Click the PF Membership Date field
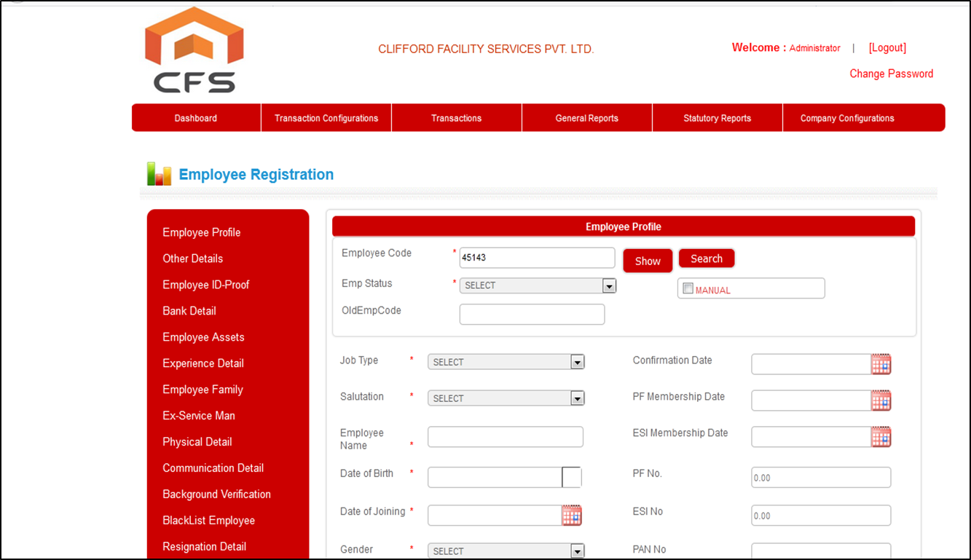This screenshot has height=560, width=971. click(x=811, y=401)
